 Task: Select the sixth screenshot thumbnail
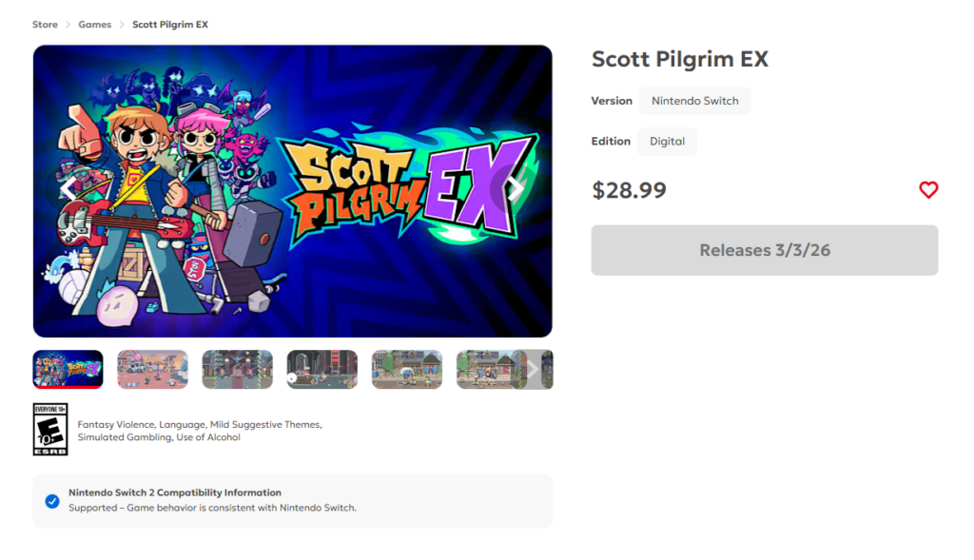(487, 369)
